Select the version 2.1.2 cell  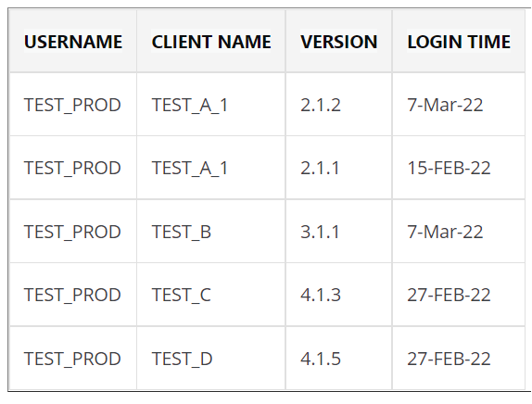click(338, 105)
